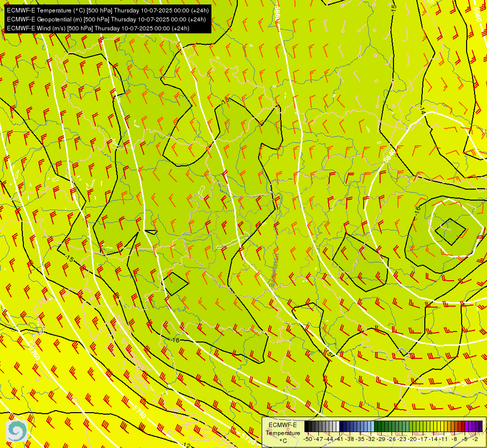Click the -12 isotherm label at bottom edge
The height and width of the screenshot is (448, 487).
[x=186, y=445]
